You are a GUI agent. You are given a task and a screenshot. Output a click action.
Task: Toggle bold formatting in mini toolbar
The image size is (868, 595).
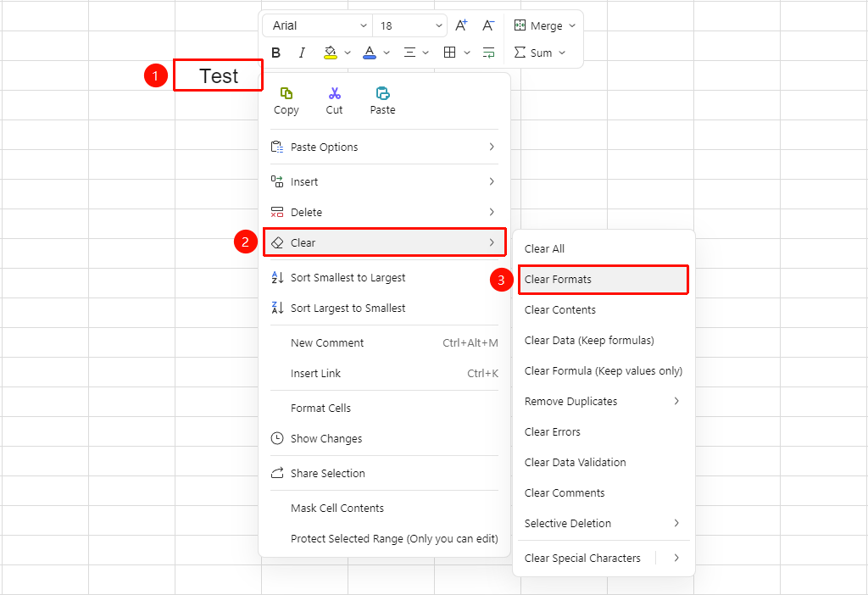pyautogui.click(x=275, y=53)
